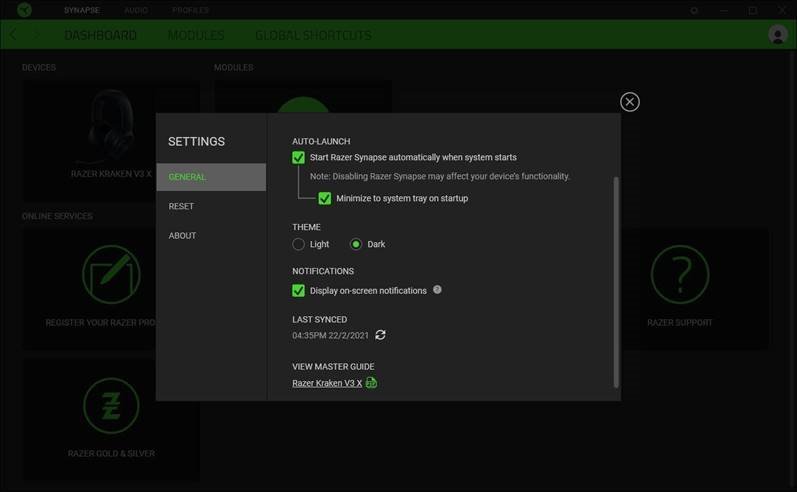The width and height of the screenshot is (797, 492).
Task: Maximize the Synapse window
Action: 753,10
